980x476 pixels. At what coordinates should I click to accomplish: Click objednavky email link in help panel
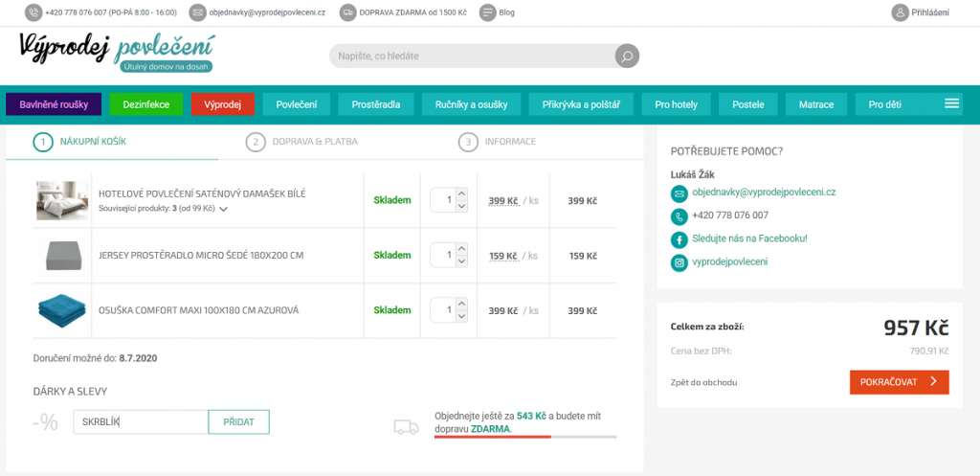[764, 193]
